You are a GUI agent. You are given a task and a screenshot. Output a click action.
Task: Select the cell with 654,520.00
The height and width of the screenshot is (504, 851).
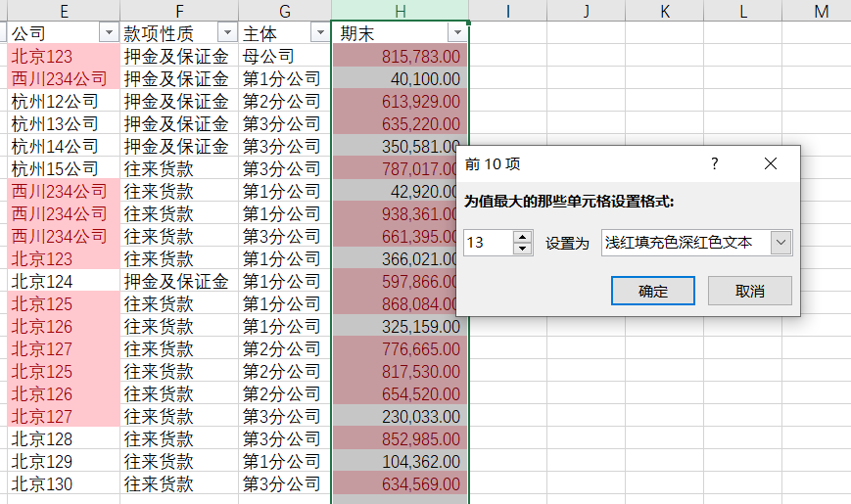400,393
